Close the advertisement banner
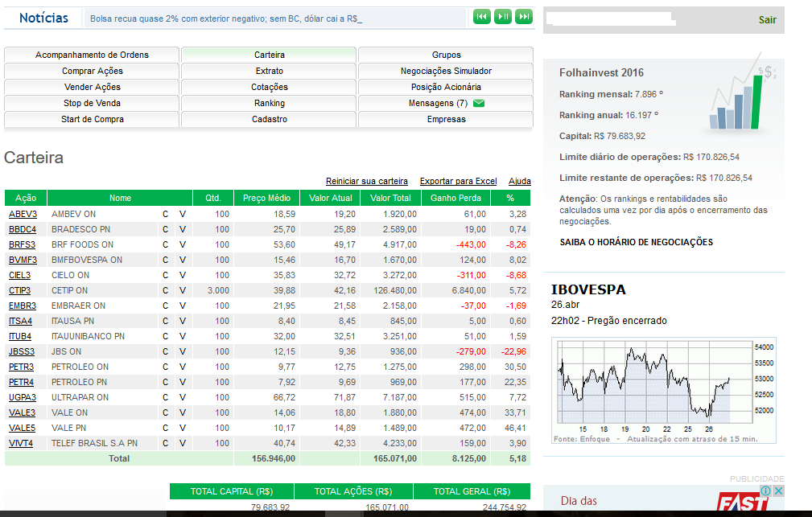This screenshot has width=812, height=517. [x=778, y=490]
